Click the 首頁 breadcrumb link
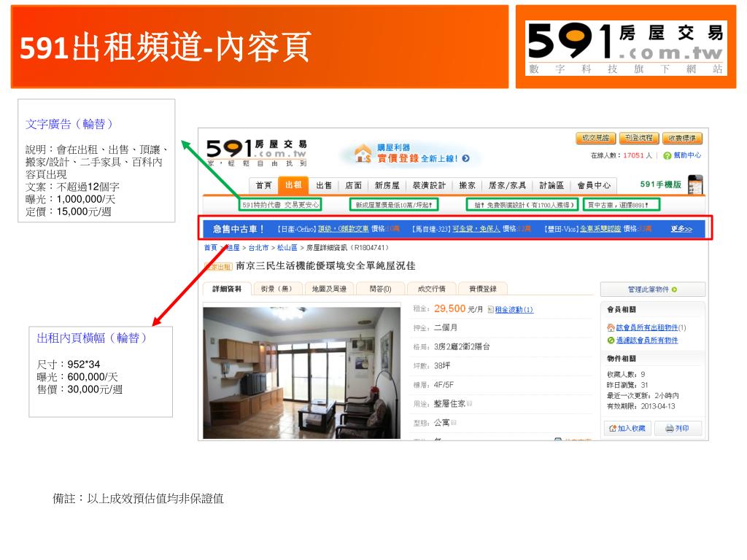This screenshot has width=747, height=560. [211, 248]
